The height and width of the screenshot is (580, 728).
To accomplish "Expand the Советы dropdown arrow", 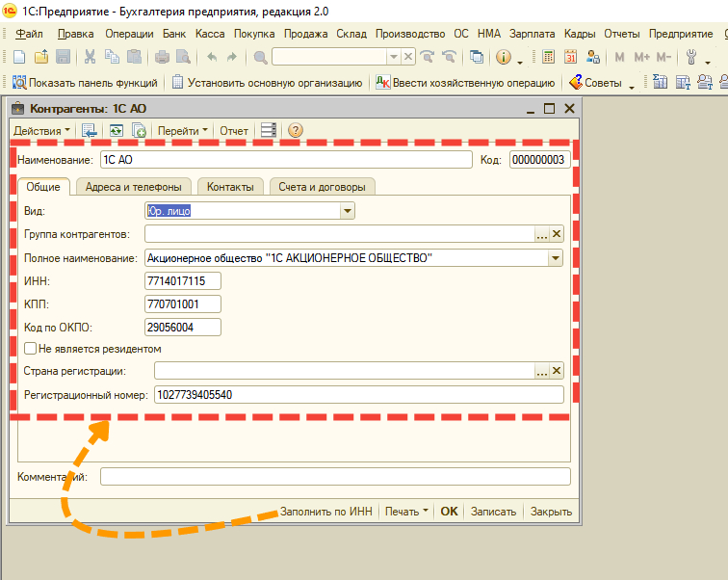I will pos(632,86).
